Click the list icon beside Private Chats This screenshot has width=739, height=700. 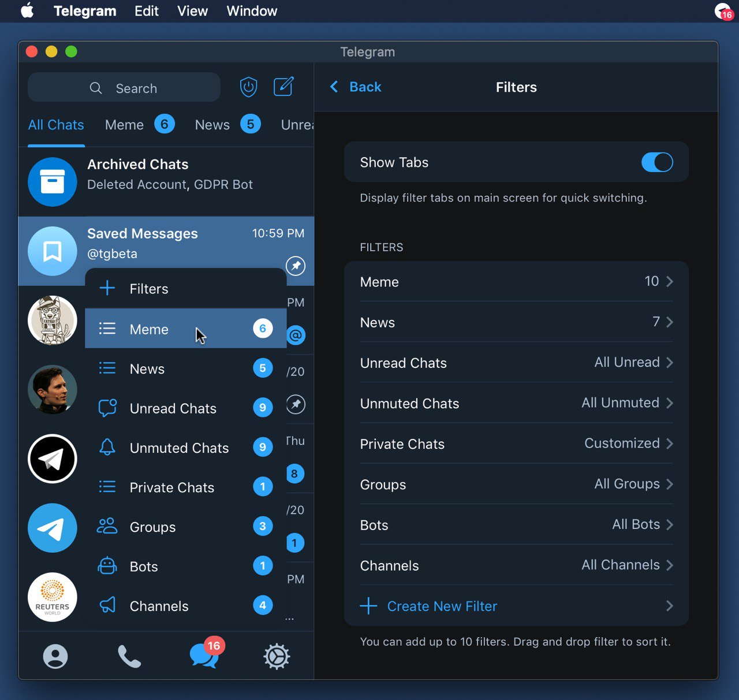coord(107,487)
